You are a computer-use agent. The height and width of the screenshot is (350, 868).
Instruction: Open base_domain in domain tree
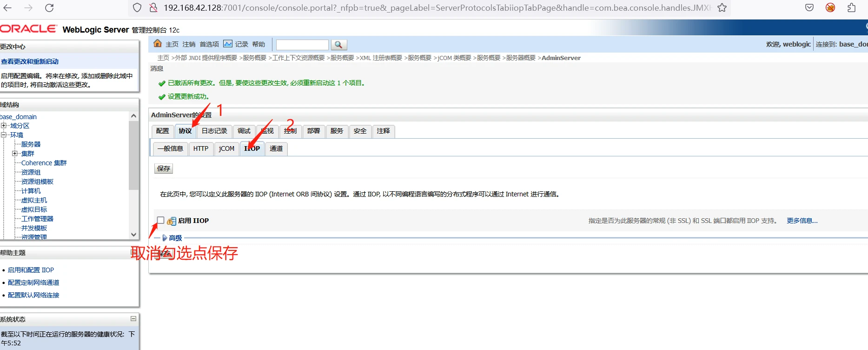point(18,117)
